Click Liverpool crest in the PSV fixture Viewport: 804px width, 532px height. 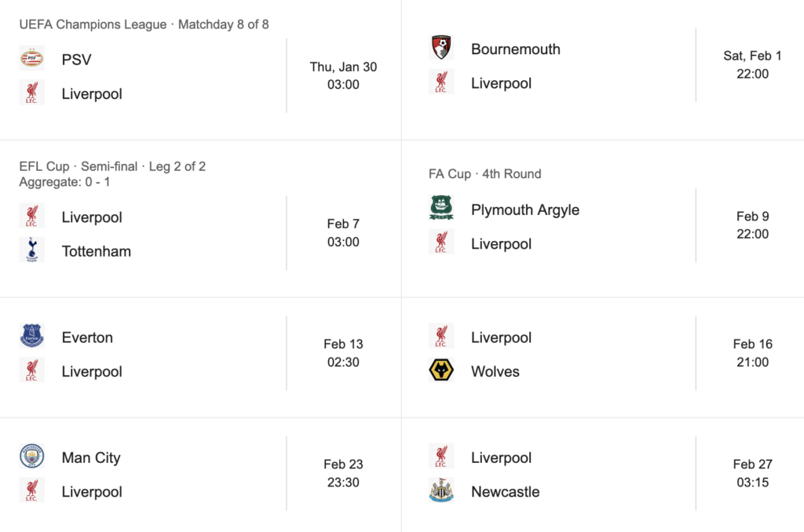coord(32,93)
